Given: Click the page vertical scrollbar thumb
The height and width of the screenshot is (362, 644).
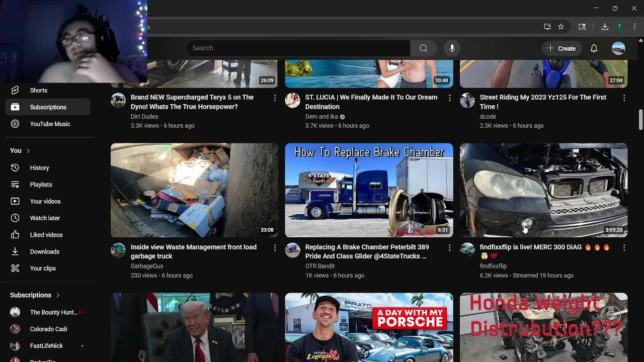Looking at the screenshot, I should 640,119.
